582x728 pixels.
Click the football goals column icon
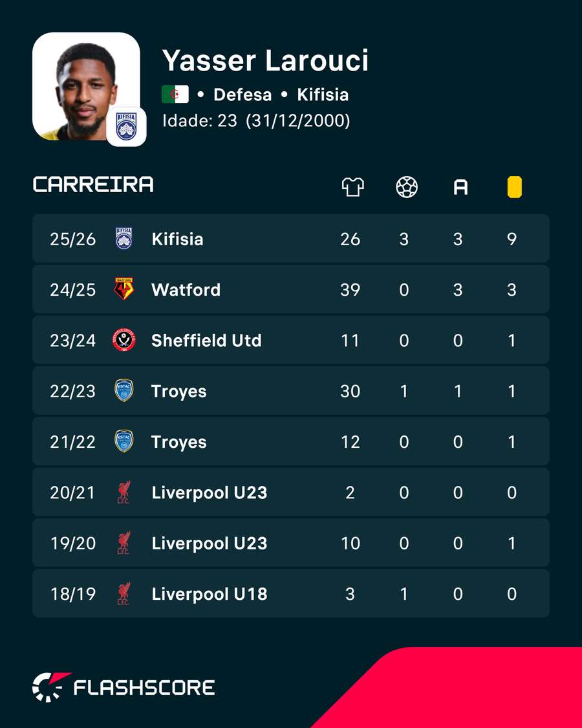tap(407, 187)
